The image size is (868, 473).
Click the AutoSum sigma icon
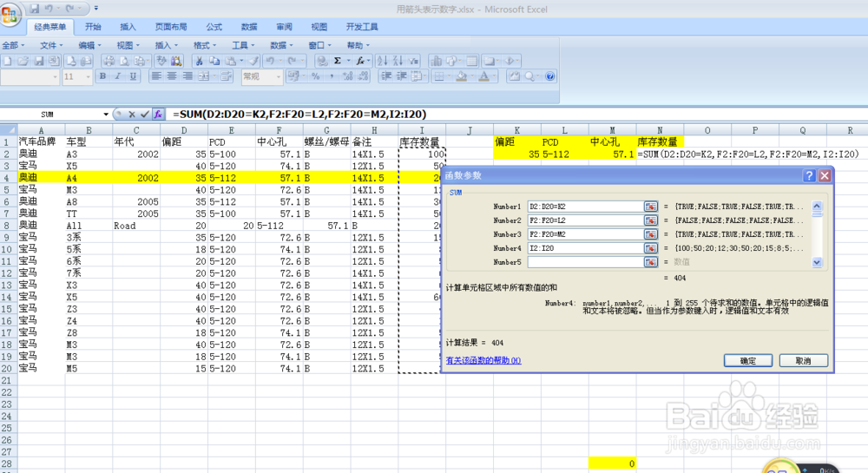click(337, 61)
